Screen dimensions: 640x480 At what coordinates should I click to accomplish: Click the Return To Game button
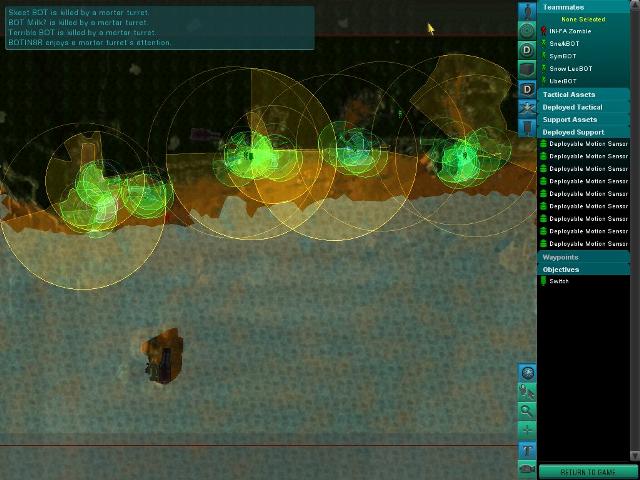click(587, 472)
